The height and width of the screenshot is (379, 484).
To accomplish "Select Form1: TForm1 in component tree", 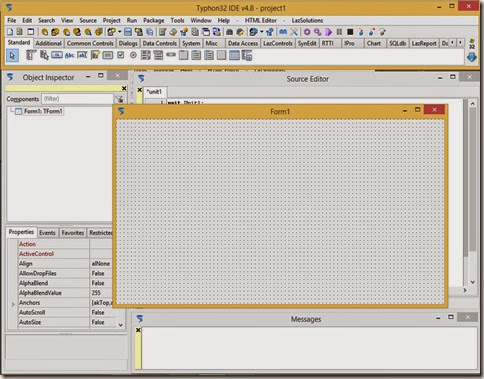I will tap(43, 111).
